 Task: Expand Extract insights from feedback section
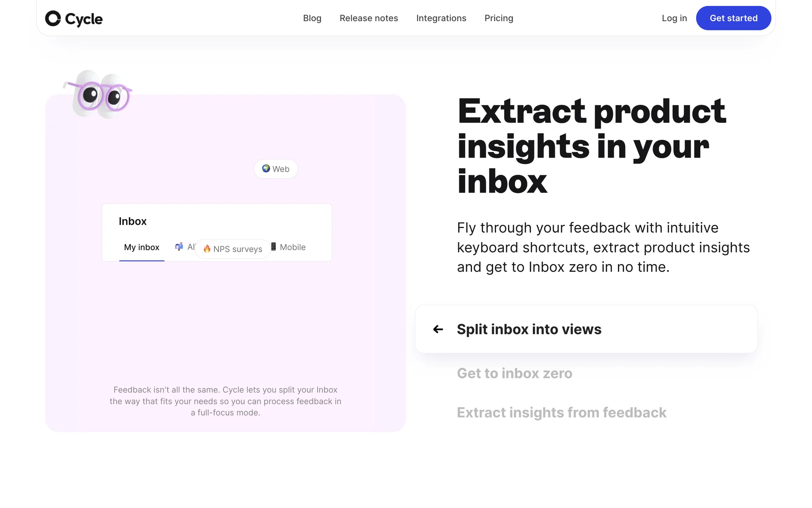tap(561, 413)
